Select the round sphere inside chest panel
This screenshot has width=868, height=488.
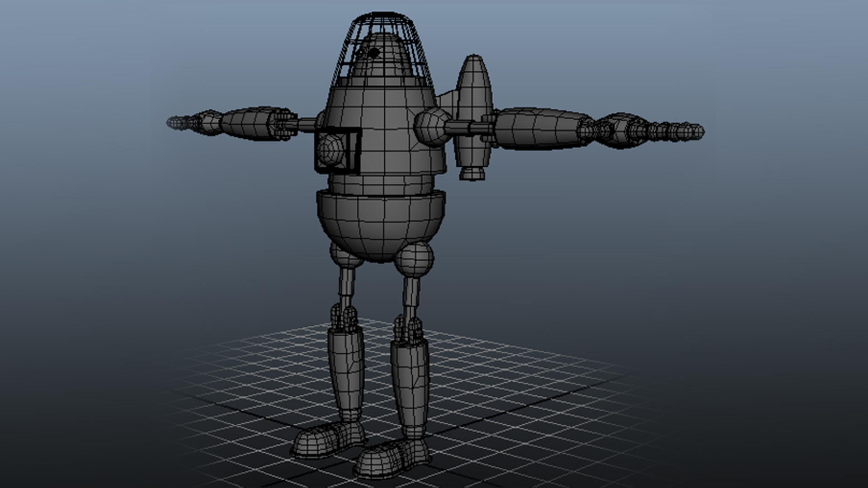pos(330,150)
